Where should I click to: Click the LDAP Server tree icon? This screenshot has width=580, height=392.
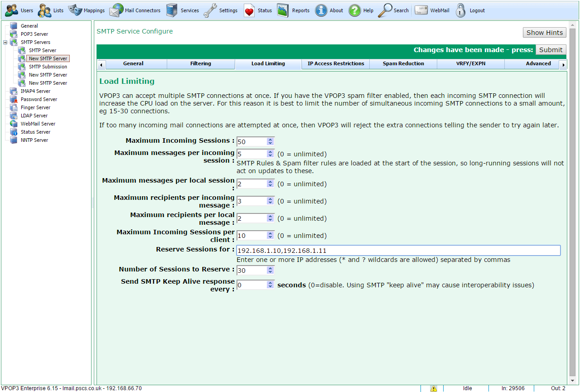pyautogui.click(x=14, y=116)
